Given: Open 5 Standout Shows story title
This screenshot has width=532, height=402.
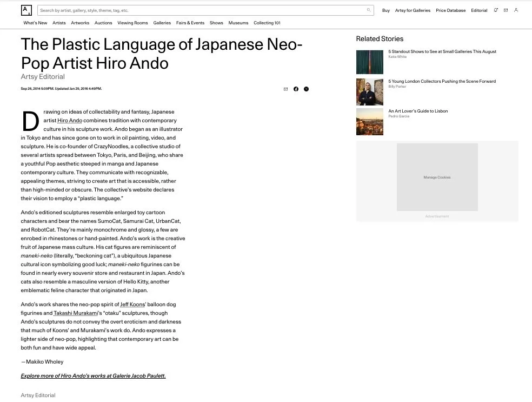Looking at the screenshot, I should pyautogui.click(x=442, y=51).
